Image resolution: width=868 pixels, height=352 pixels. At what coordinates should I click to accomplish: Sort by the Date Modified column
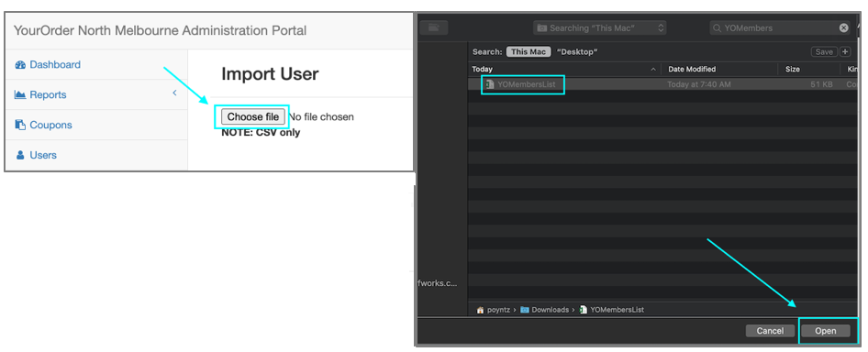(692, 69)
